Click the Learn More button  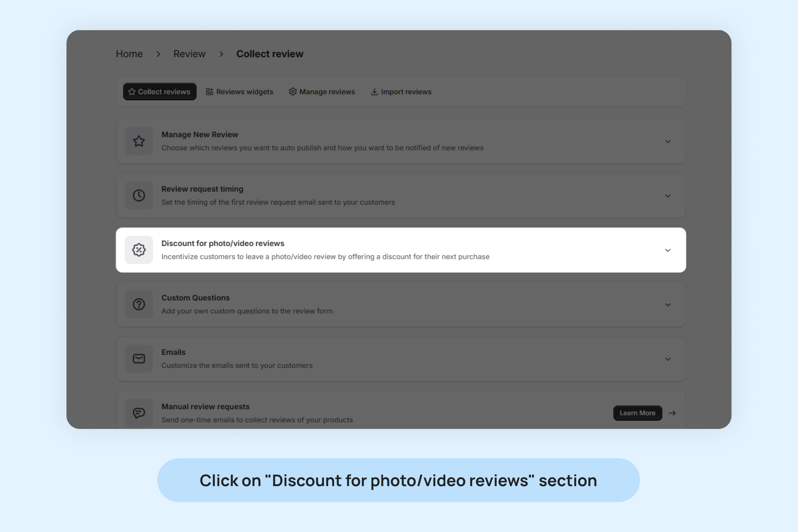click(637, 413)
